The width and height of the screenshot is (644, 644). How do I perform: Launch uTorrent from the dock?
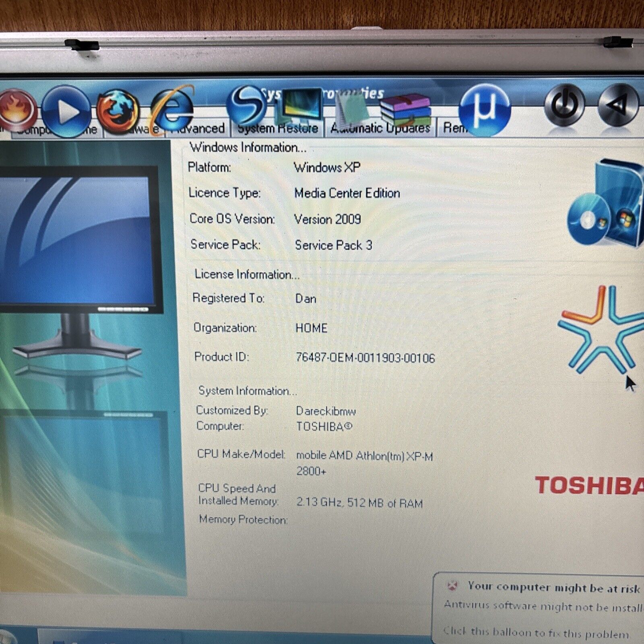click(484, 109)
